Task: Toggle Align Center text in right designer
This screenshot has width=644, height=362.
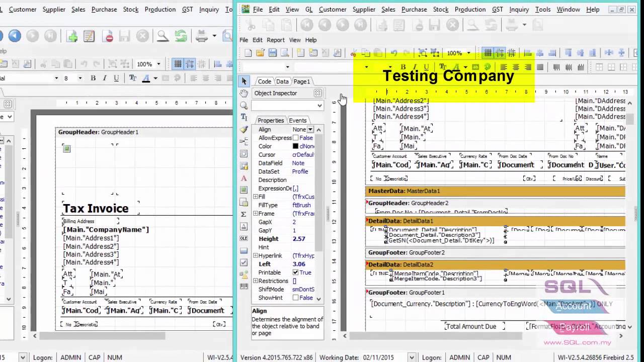Action: click(x=516, y=67)
